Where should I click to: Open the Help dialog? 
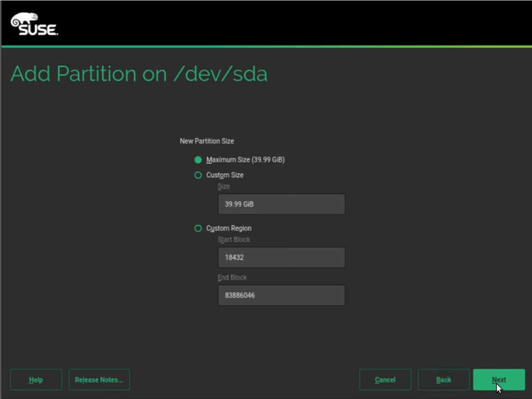(x=36, y=379)
